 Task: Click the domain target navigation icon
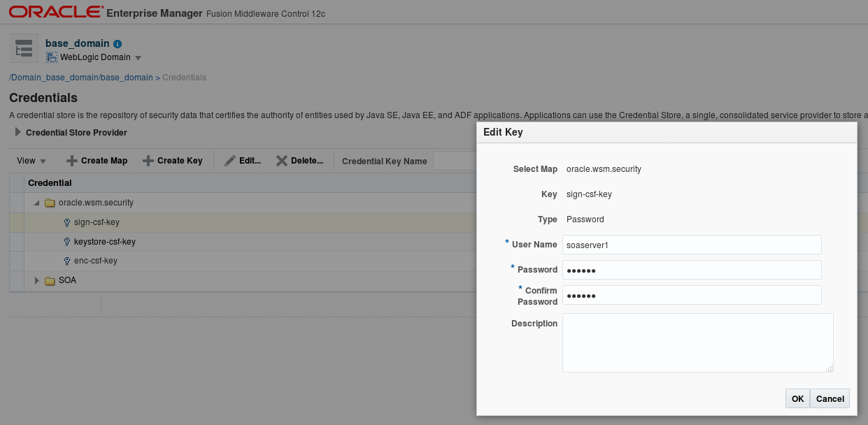(23, 48)
